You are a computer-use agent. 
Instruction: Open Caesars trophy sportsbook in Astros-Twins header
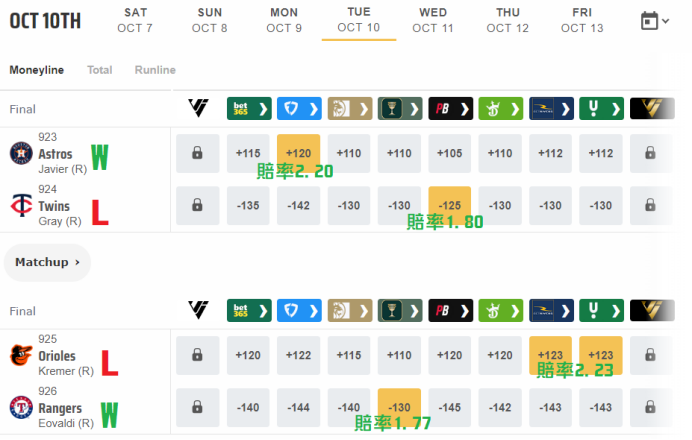coord(400,109)
